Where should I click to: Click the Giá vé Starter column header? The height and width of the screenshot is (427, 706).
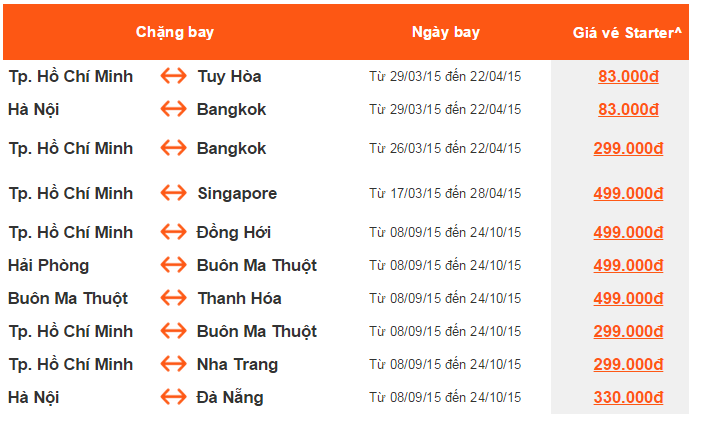[x=627, y=32]
